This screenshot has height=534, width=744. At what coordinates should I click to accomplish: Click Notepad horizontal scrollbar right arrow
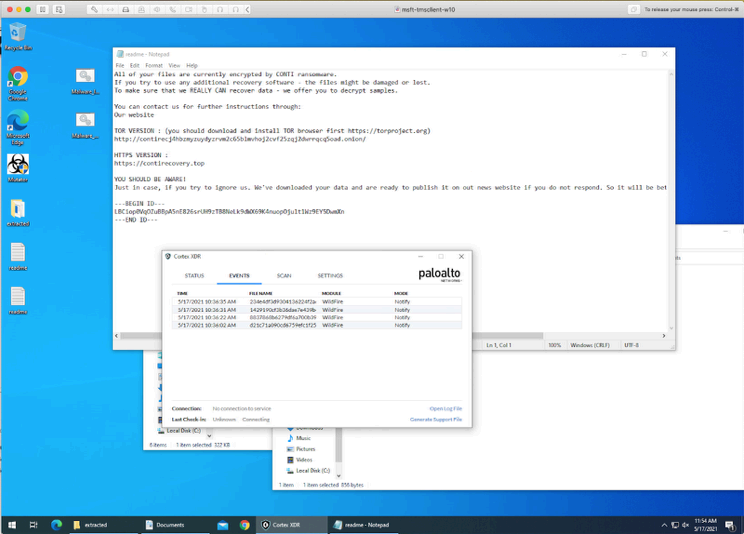[x=664, y=336]
